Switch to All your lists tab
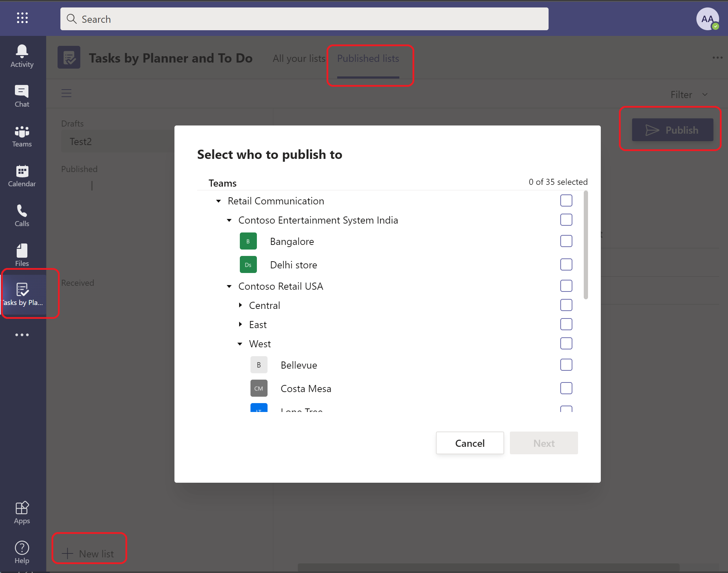The width and height of the screenshot is (728, 573). 298,58
